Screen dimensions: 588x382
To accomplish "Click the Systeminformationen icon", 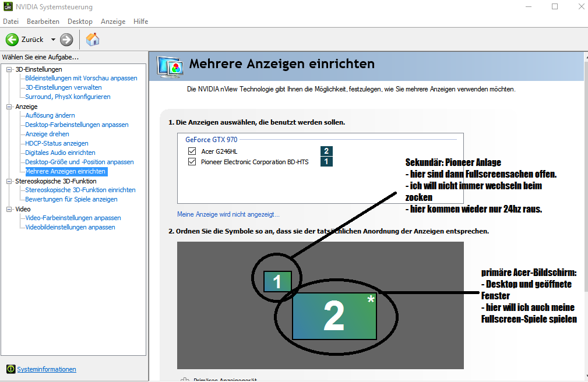I will pos(11,369).
